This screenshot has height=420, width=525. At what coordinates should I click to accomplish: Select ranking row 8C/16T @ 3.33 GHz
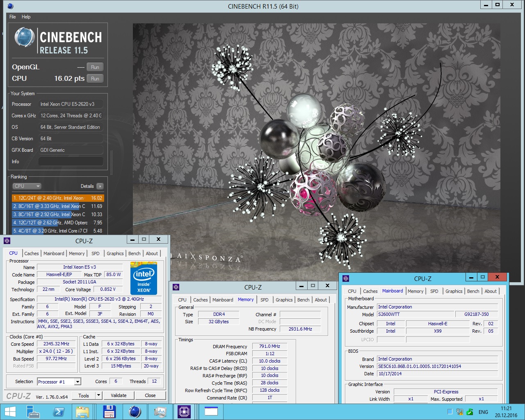(x=58, y=206)
